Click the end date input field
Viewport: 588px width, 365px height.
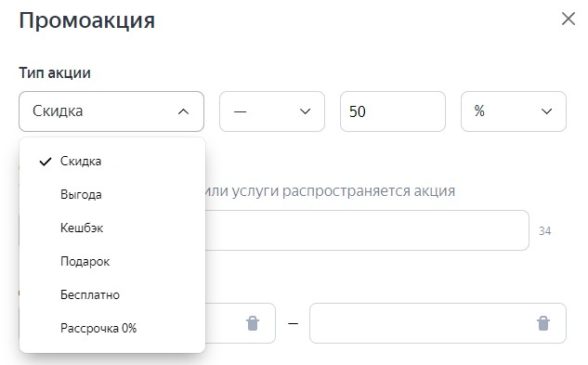438,323
